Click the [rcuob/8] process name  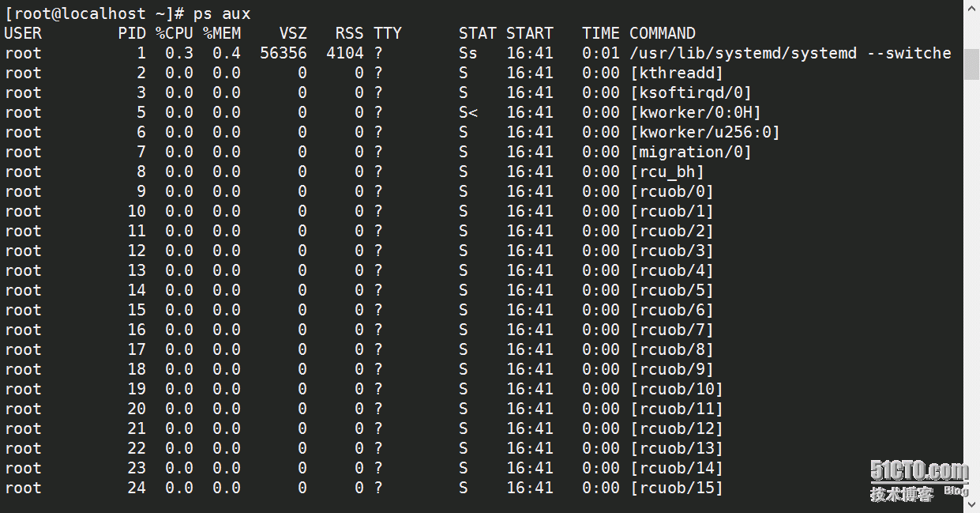[x=672, y=349]
